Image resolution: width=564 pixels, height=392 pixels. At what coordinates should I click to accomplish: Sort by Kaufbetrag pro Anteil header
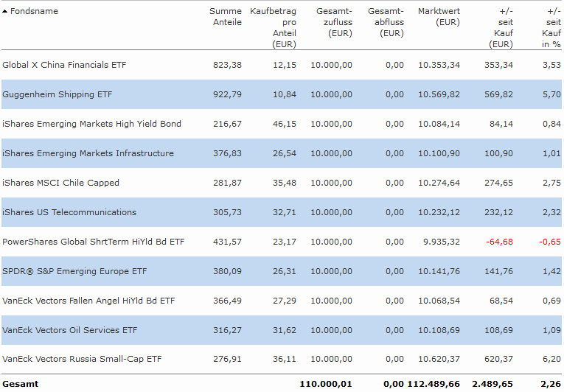pyautogui.click(x=273, y=28)
